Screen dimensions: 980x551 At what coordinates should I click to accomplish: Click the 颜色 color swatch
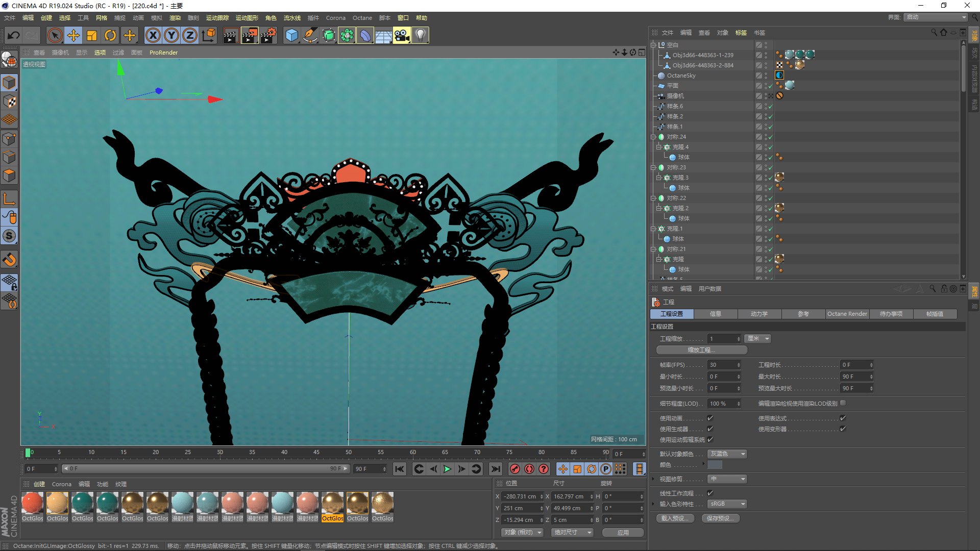click(x=715, y=465)
